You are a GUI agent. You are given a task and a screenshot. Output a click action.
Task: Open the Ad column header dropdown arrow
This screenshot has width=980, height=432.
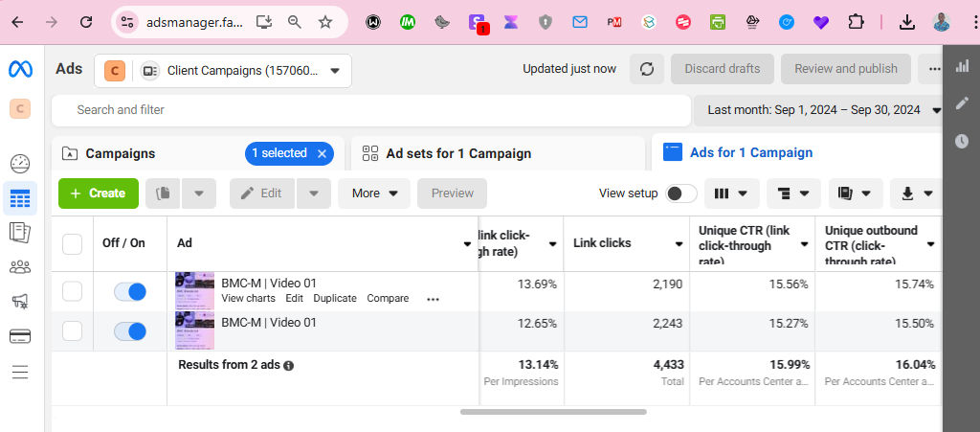click(x=467, y=244)
